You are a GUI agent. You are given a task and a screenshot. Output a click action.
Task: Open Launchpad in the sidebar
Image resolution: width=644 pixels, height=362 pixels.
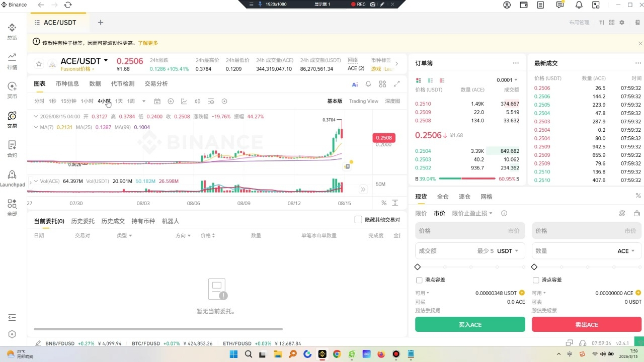[12, 178]
